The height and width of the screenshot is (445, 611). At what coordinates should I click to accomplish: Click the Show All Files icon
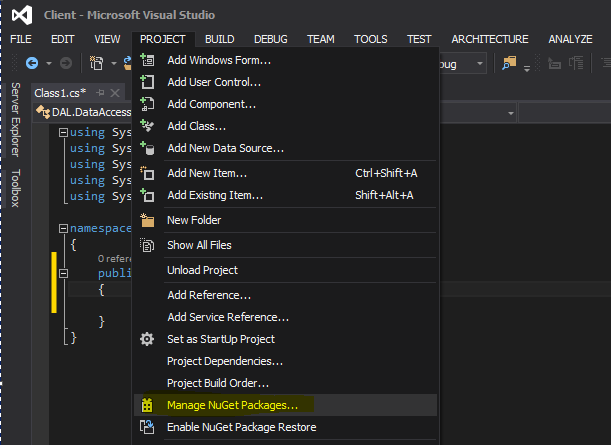tap(147, 245)
